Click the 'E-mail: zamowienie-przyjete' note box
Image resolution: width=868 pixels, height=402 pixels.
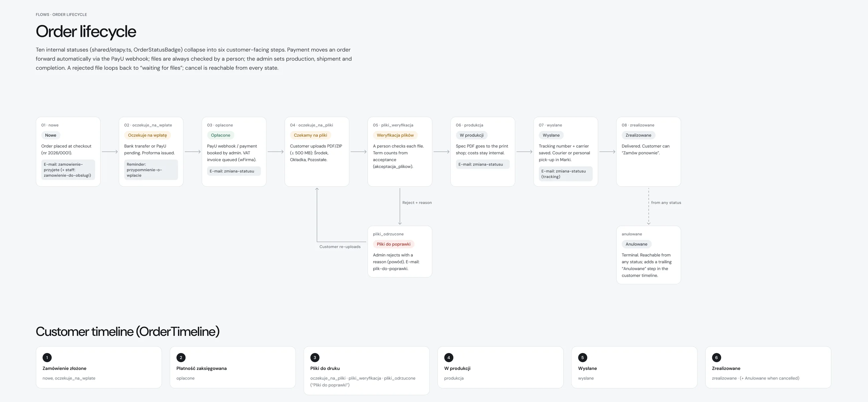pyautogui.click(x=68, y=170)
